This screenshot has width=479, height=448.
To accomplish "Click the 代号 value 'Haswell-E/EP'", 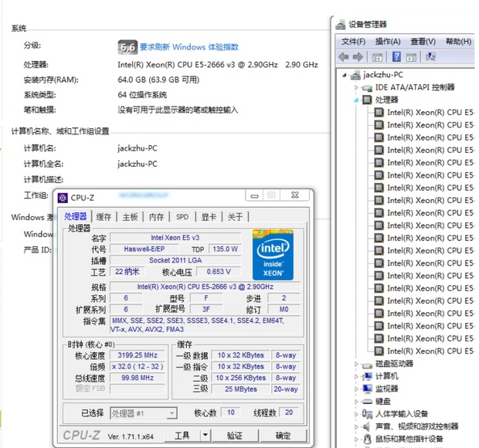I will click(x=144, y=249).
